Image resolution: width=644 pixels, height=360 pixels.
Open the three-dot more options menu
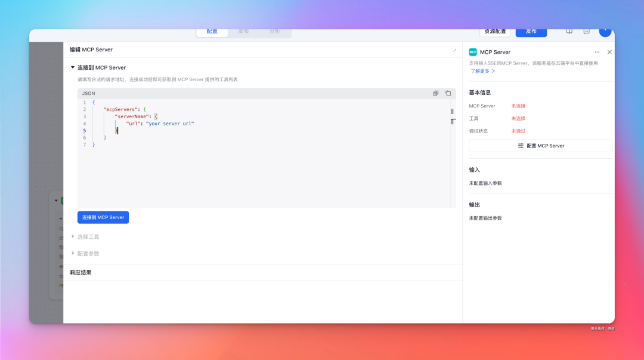(597, 52)
